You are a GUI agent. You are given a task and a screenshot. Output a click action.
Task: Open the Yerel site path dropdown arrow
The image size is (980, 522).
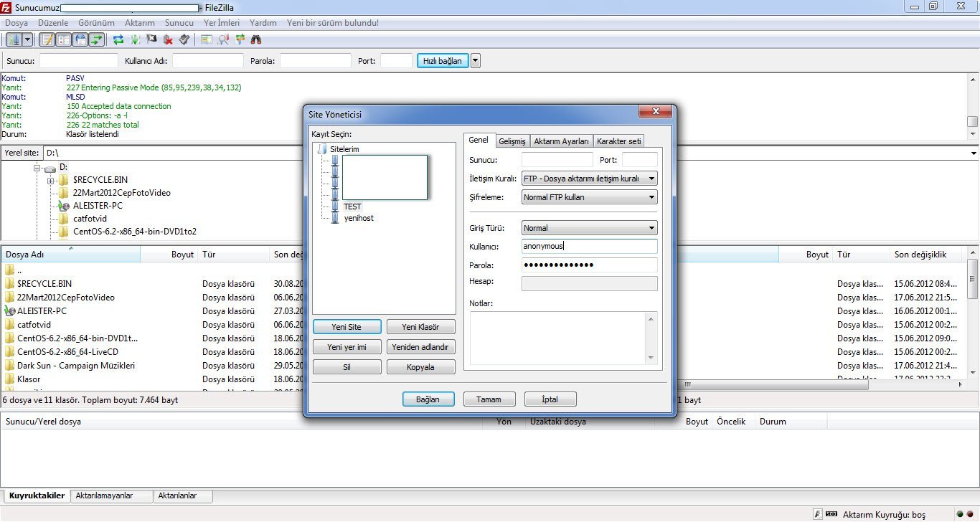click(x=974, y=153)
